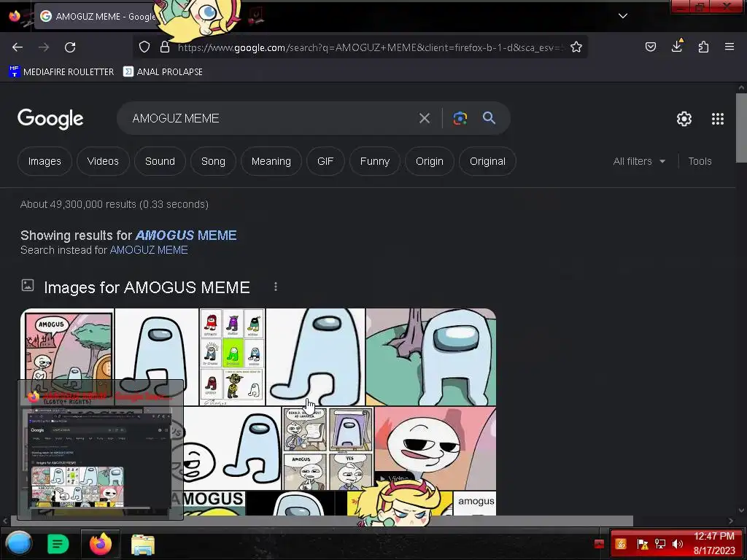Open the Windows Start orb
Viewport: 747px width, 560px height.
(x=18, y=543)
